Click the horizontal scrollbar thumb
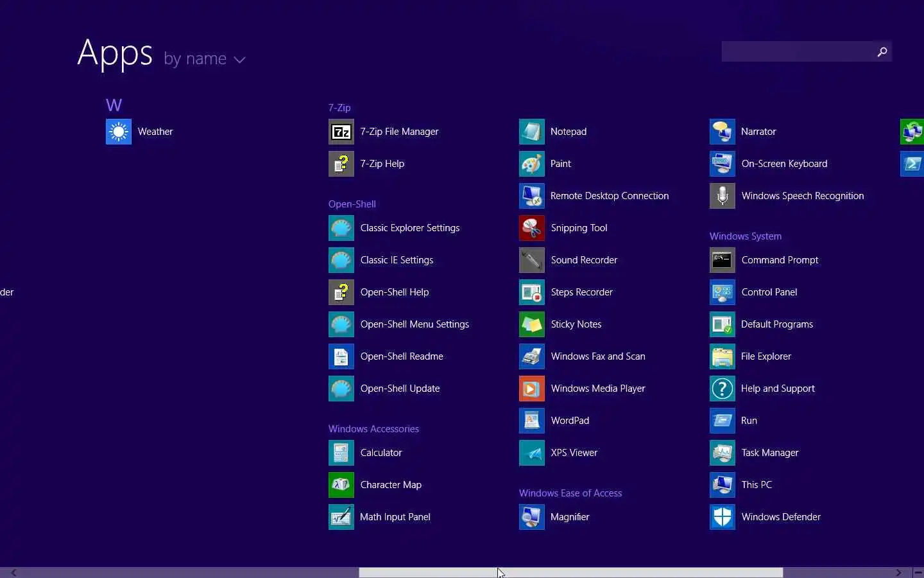 click(x=570, y=573)
